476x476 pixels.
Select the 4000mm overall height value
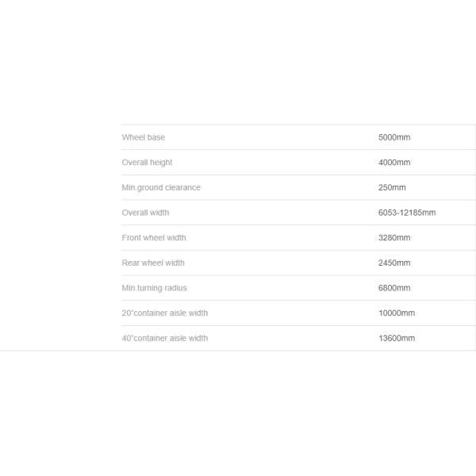click(394, 163)
